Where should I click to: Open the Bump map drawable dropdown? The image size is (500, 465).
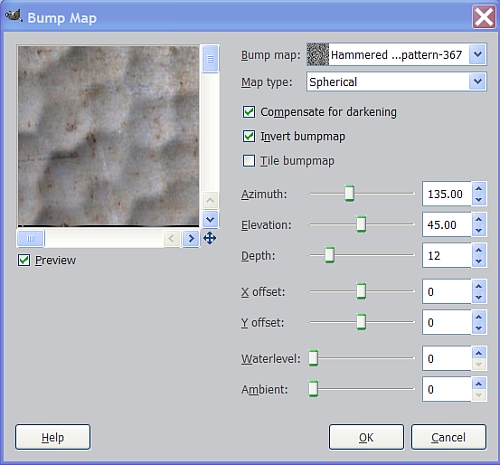(x=478, y=54)
